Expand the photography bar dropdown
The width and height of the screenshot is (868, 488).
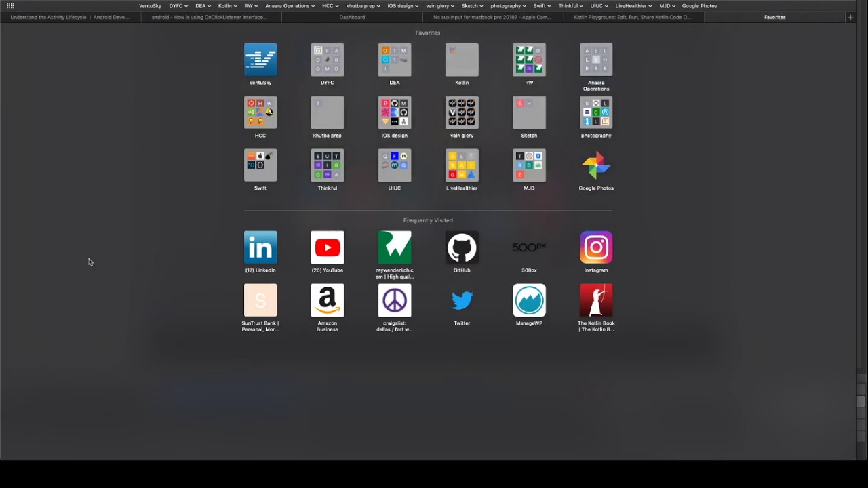[508, 6]
